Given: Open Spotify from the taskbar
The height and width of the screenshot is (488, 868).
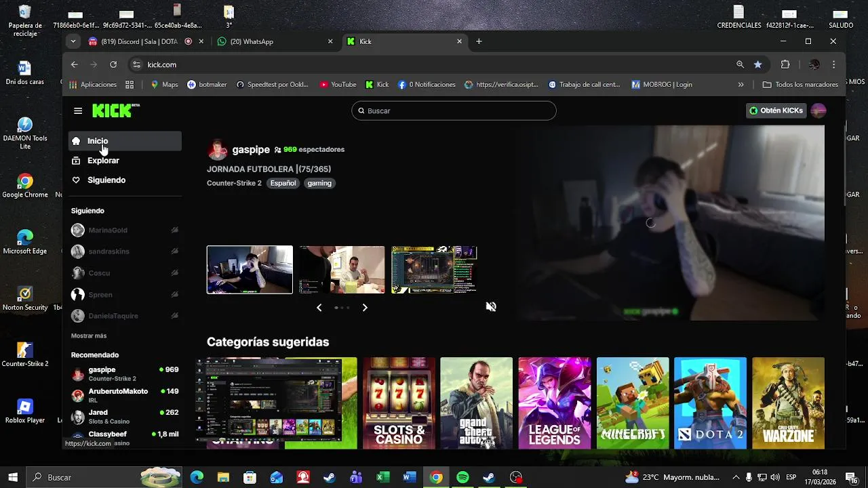Looking at the screenshot, I should 462,477.
